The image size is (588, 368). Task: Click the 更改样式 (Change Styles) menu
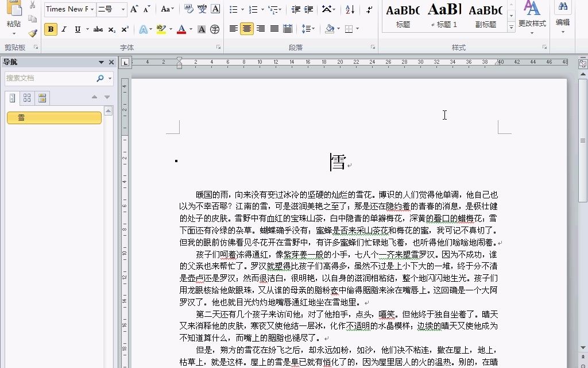pyautogui.click(x=532, y=17)
